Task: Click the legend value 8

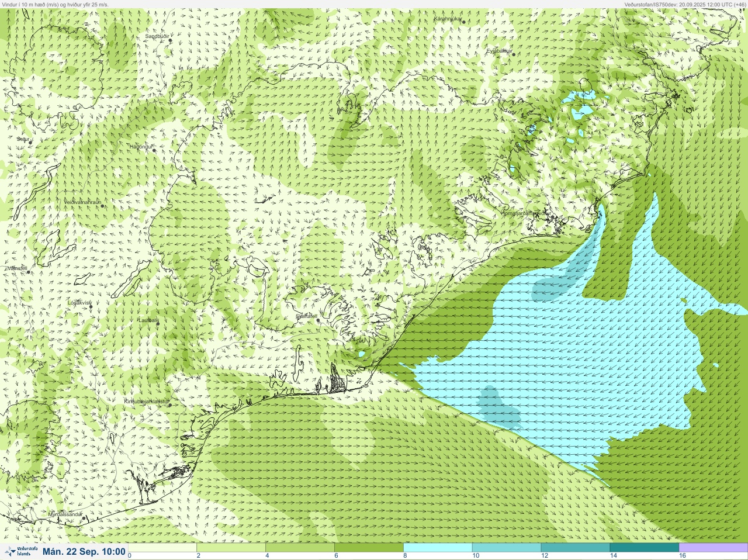Action: pos(406,556)
